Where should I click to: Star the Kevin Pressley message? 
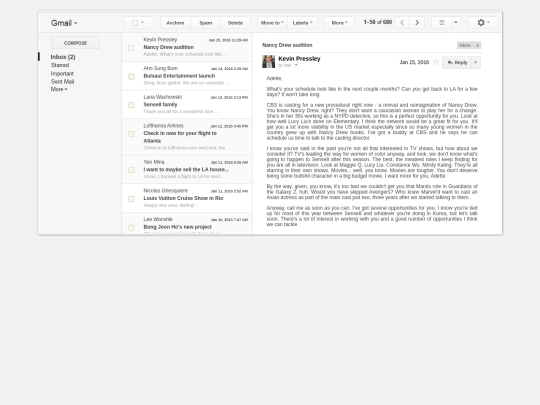pos(436,62)
